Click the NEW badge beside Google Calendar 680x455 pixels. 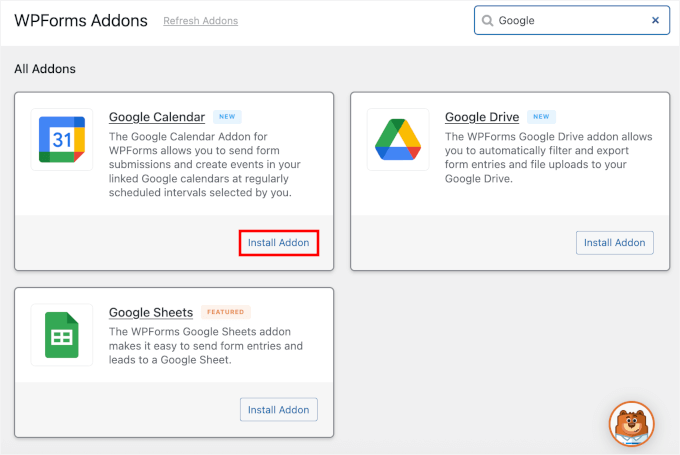pos(227,117)
